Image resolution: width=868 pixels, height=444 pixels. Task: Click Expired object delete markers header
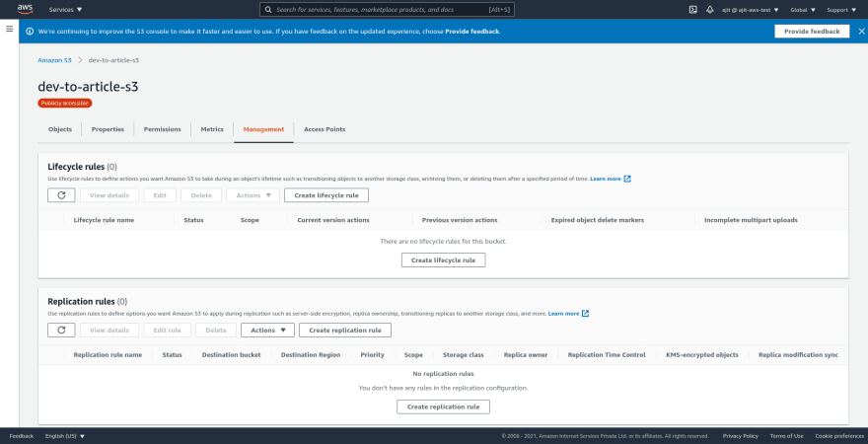point(598,220)
